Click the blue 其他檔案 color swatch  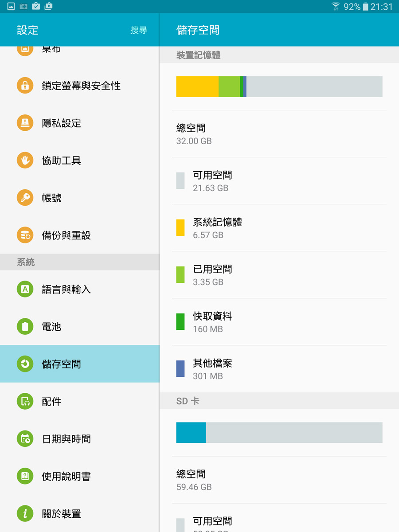180,369
